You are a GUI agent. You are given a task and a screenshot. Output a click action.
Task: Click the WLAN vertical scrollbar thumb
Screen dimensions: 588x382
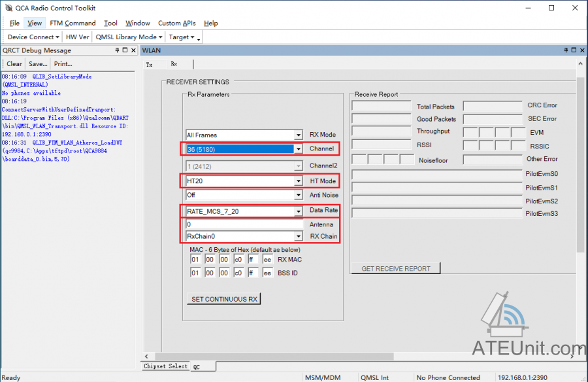tap(581, 165)
